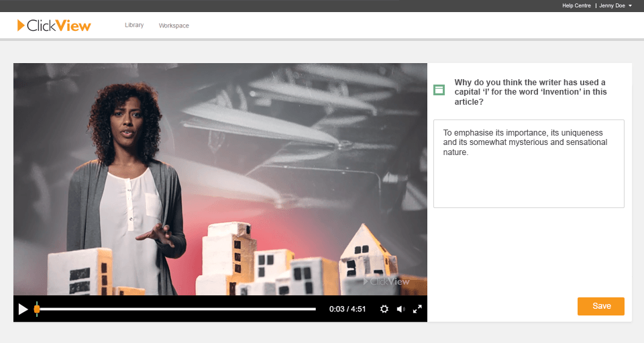Play the video
644x343 pixels.
23,309
